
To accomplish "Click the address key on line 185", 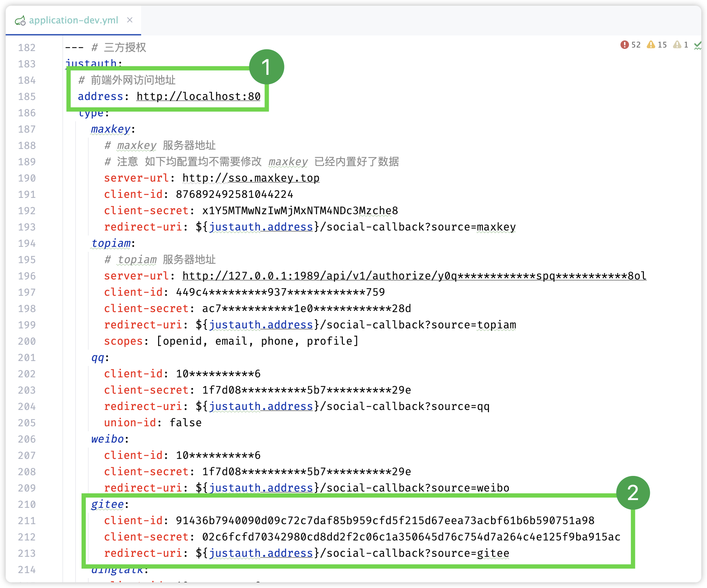I will pyautogui.click(x=101, y=96).
